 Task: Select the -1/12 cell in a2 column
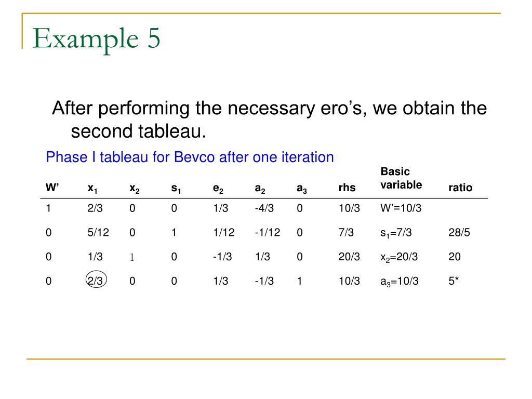tap(268, 232)
